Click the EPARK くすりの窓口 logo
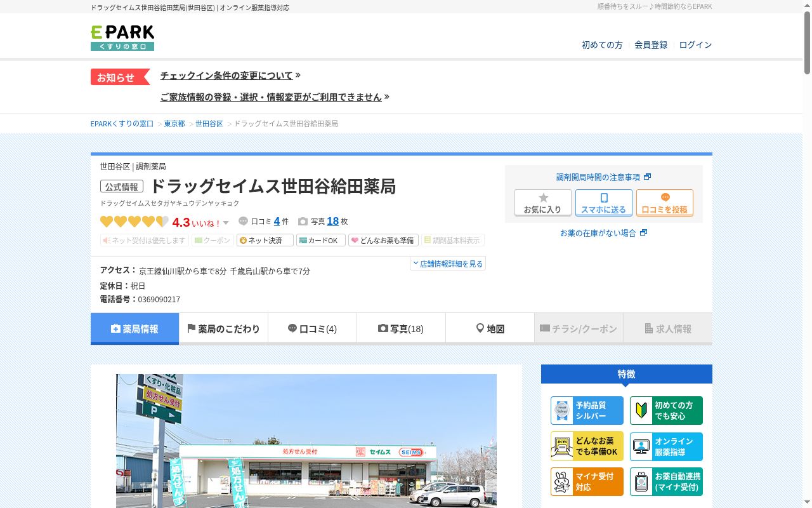 pyautogui.click(x=122, y=38)
